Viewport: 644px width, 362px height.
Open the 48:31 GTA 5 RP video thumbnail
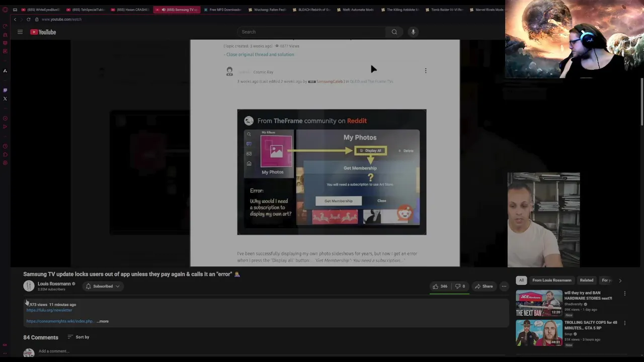(538, 333)
